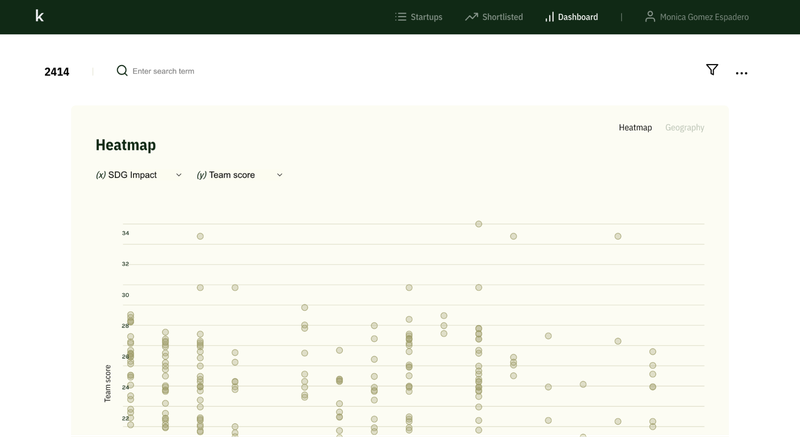Click the rightmost data point near score 34
800x437 pixels.
point(618,236)
